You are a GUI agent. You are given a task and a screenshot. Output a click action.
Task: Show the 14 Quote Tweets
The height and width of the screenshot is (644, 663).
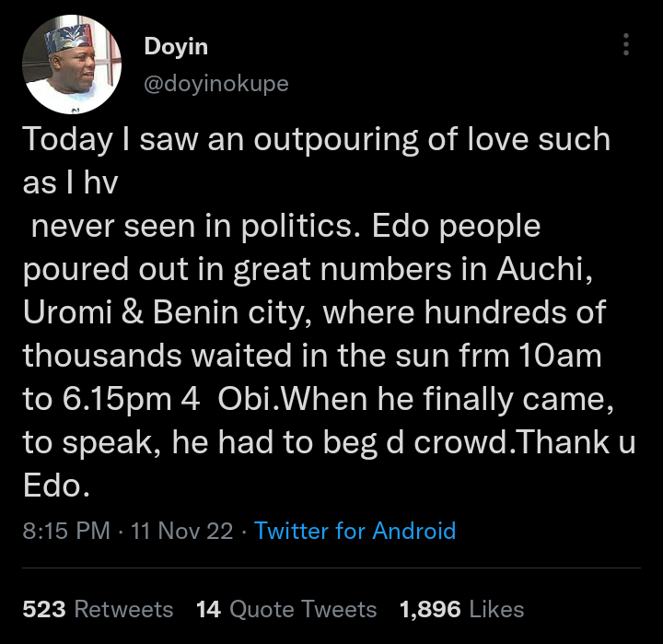tap(286, 609)
